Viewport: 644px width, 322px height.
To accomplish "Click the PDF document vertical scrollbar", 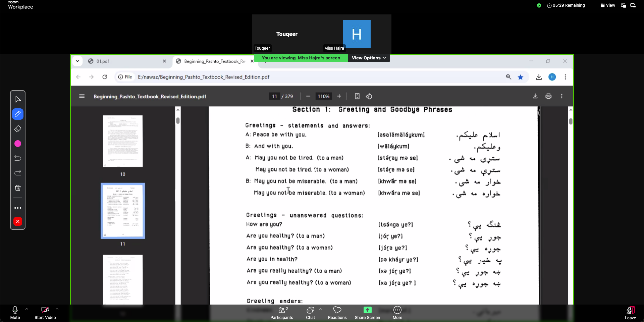I will tap(571, 121).
